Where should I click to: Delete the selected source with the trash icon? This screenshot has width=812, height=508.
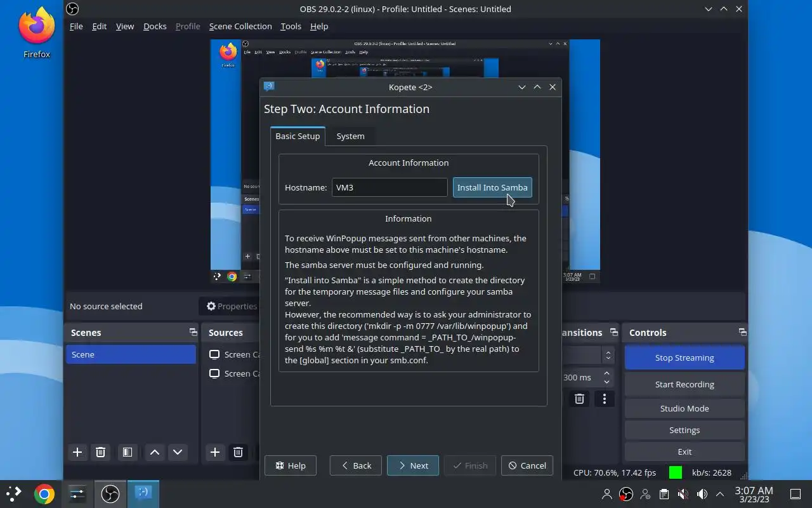point(238,452)
